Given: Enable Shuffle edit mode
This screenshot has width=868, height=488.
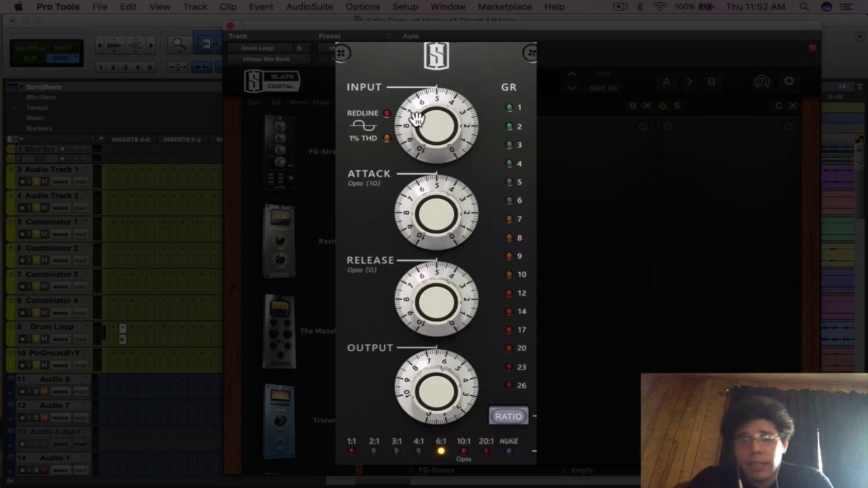Looking at the screenshot, I should pyautogui.click(x=29, y=49).
